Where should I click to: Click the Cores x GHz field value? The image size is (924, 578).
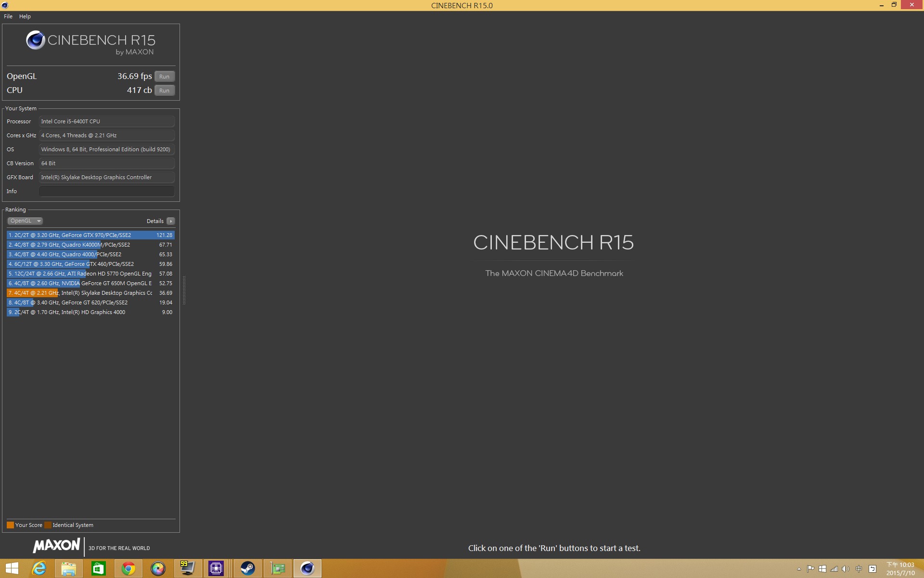[107, 135]
